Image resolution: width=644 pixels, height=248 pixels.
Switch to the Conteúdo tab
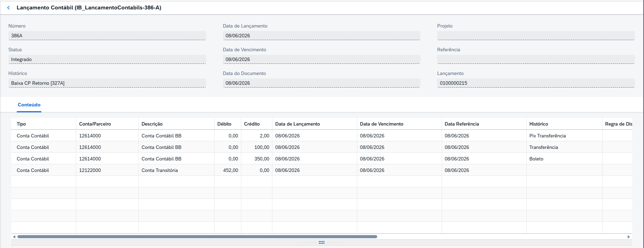[29, 105]
